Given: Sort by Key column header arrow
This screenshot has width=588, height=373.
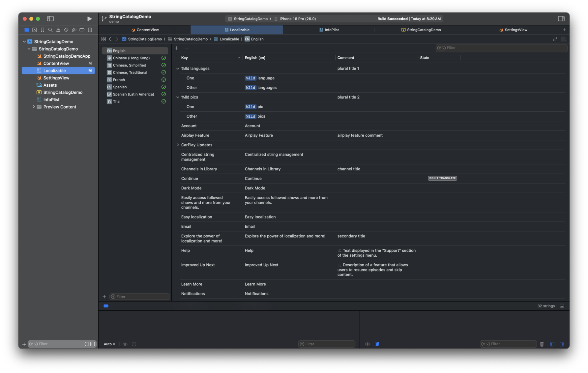Looking at the screenshot, I should click(239, 58).
